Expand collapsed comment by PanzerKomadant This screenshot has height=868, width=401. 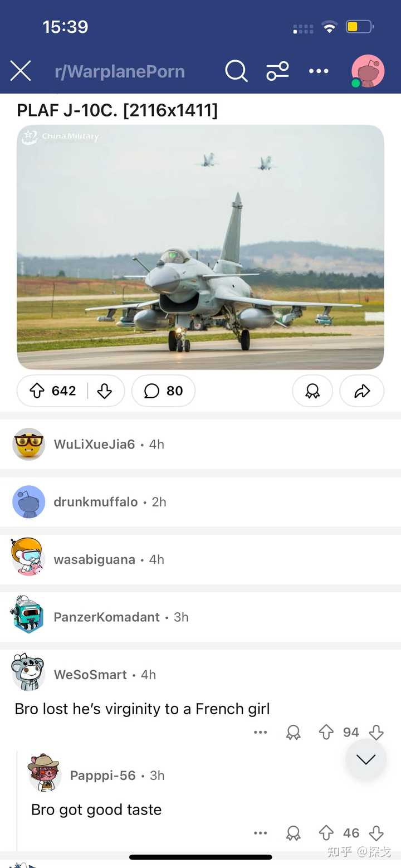pyautogui.click(x=200, y=617)
